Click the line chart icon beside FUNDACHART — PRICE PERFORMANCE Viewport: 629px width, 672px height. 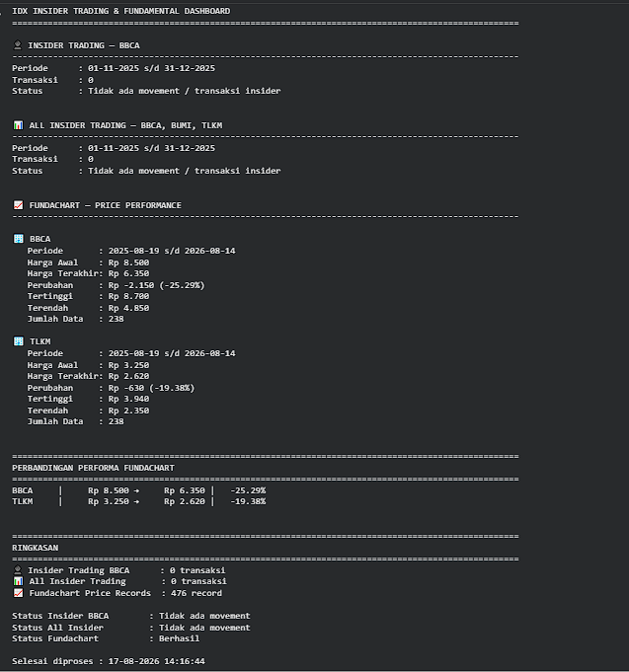click(x=18, y=205)
